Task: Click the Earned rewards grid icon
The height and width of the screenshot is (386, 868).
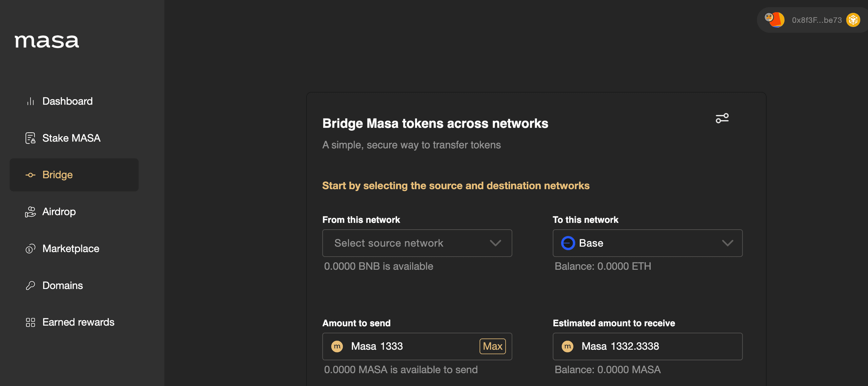Action: (x=31, y=322)
